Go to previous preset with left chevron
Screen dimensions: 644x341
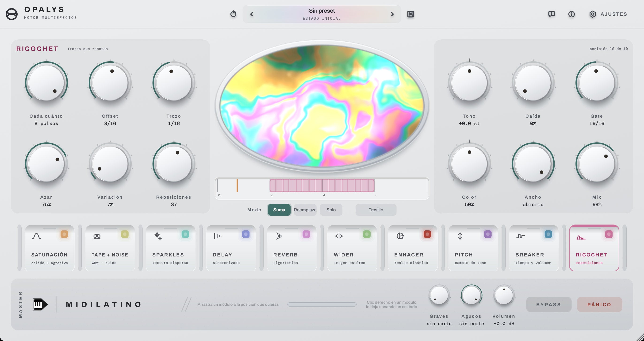[252, 14]
